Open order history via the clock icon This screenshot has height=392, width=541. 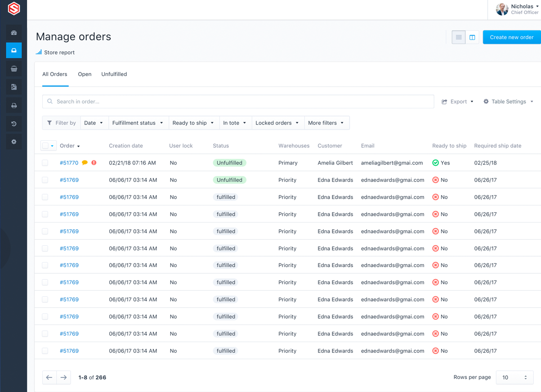[13, 123]
